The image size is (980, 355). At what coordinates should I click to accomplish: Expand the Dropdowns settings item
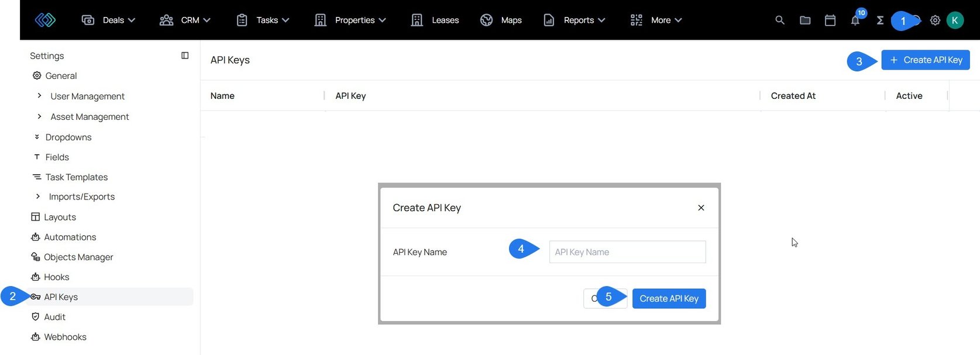tap(37, 137)
